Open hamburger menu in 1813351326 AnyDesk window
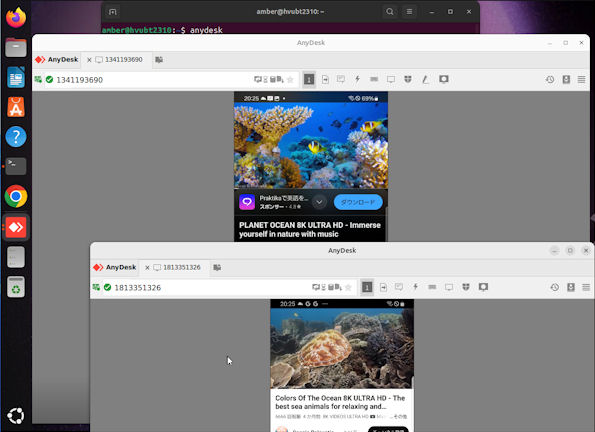The height and width of the screenshot is (432, 595). pyautogui.click(x=586, y=287)
